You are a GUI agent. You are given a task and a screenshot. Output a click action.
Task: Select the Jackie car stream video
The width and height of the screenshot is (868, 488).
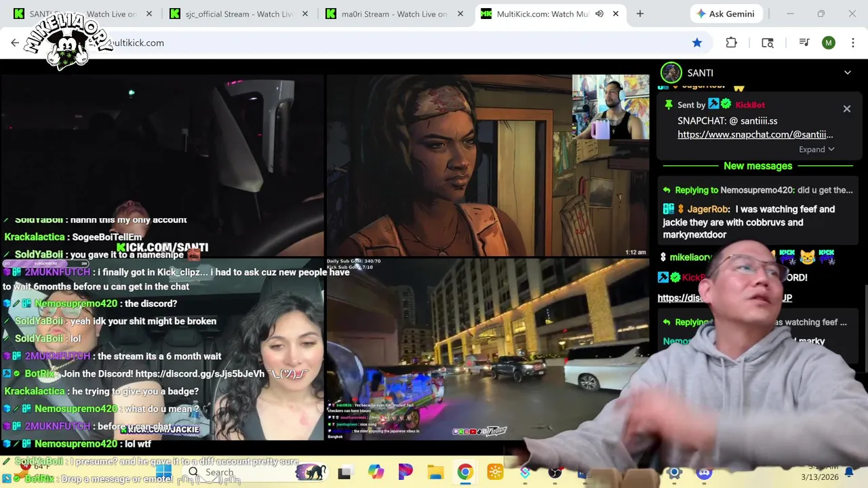(x=161, y=349)
